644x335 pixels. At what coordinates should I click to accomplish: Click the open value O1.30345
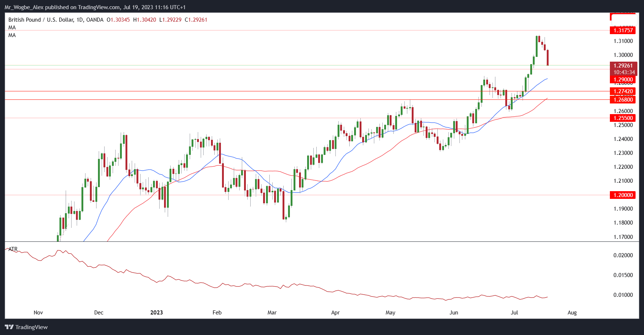click(118, 20)
